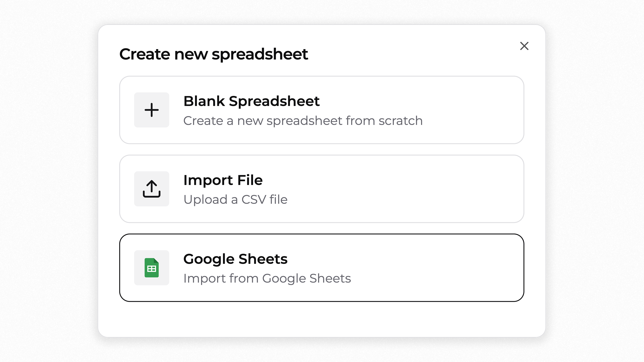Click empty right area of Blank Spreadsheet card

pos(472,110)
